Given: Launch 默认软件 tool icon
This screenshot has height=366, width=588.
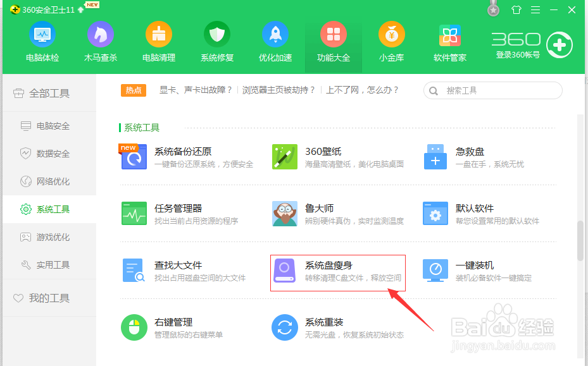Looking at the screenshot, I should [435, 213].
